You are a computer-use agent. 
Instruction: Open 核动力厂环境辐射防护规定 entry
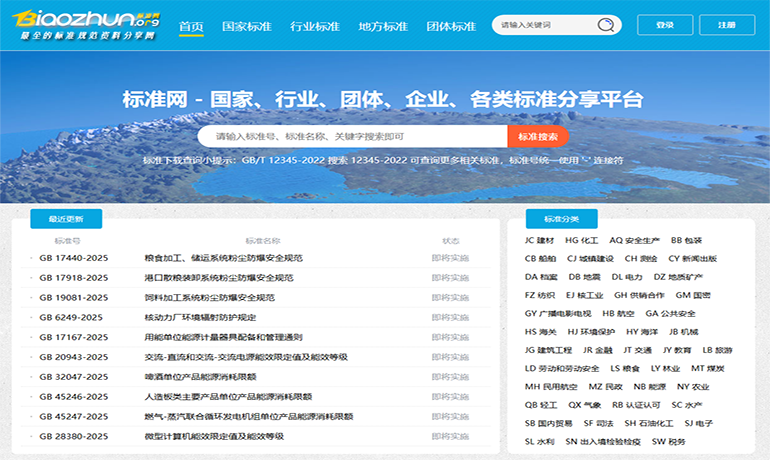pyautogui.click(x=200, y=318)
